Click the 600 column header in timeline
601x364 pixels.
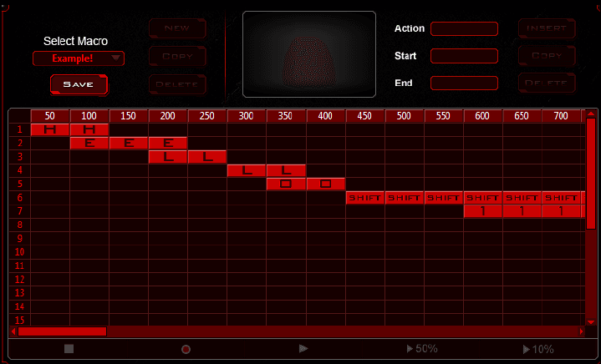coord(482,115)
